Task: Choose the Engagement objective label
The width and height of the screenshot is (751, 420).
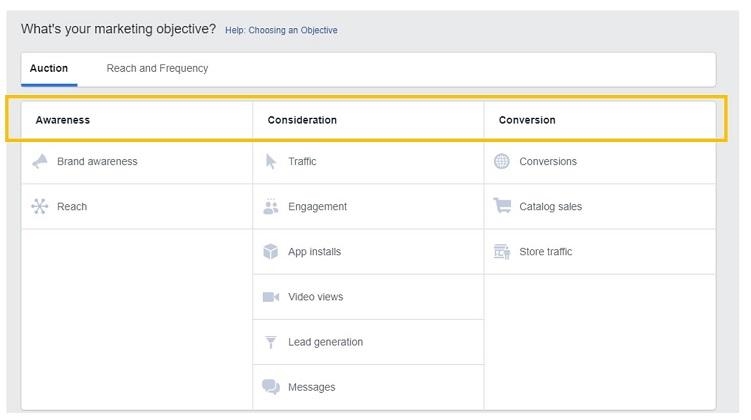Action: 317,207
